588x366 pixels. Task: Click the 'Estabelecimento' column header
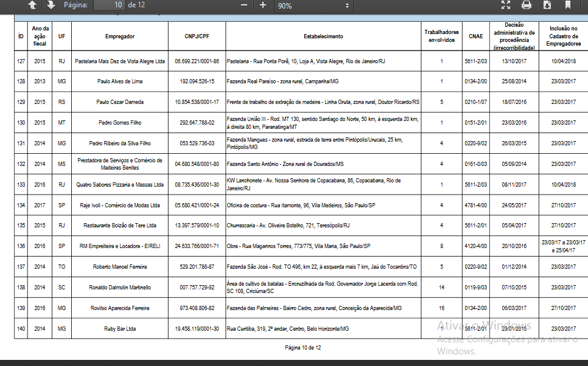click(323, 36)
